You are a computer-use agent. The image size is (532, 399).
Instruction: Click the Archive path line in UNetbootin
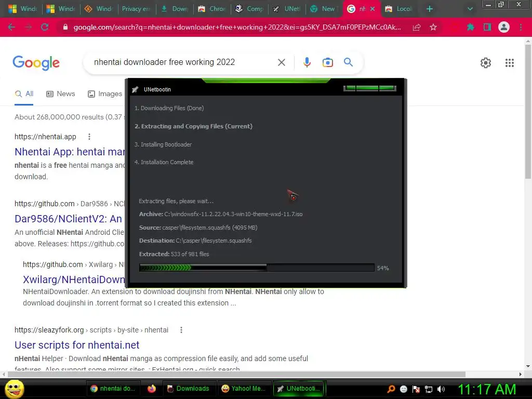click(221, 214)
